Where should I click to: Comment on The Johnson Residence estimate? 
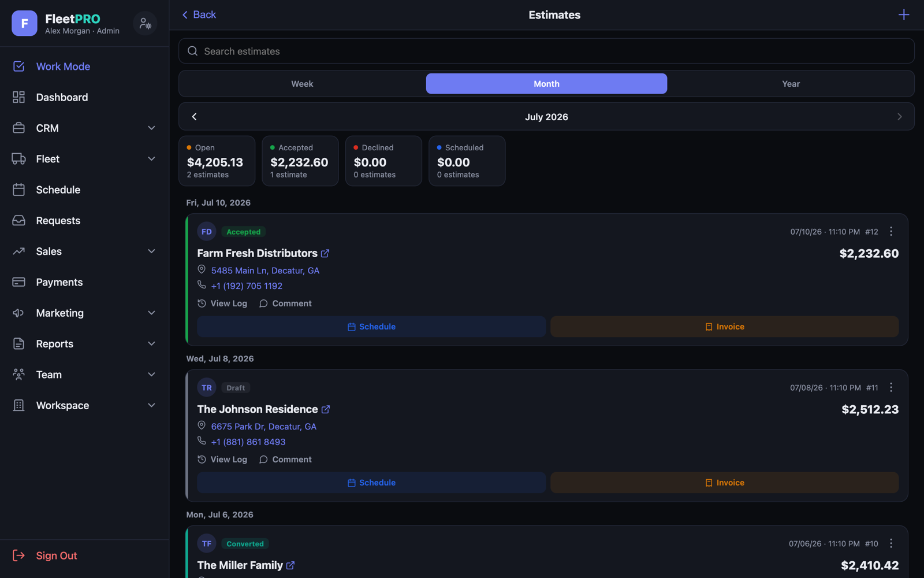[x=285, y=460]
